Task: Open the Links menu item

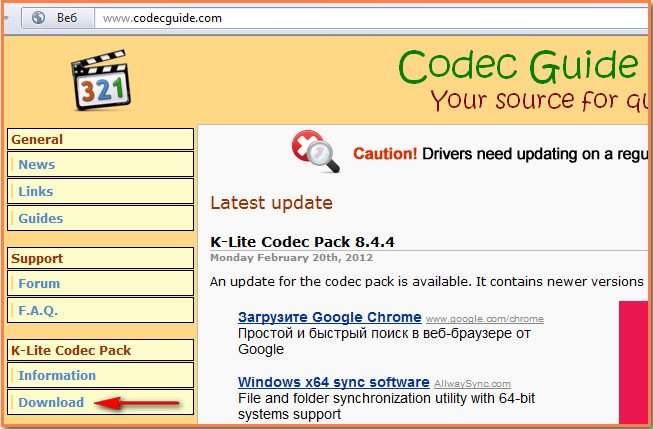Action: 100,191
